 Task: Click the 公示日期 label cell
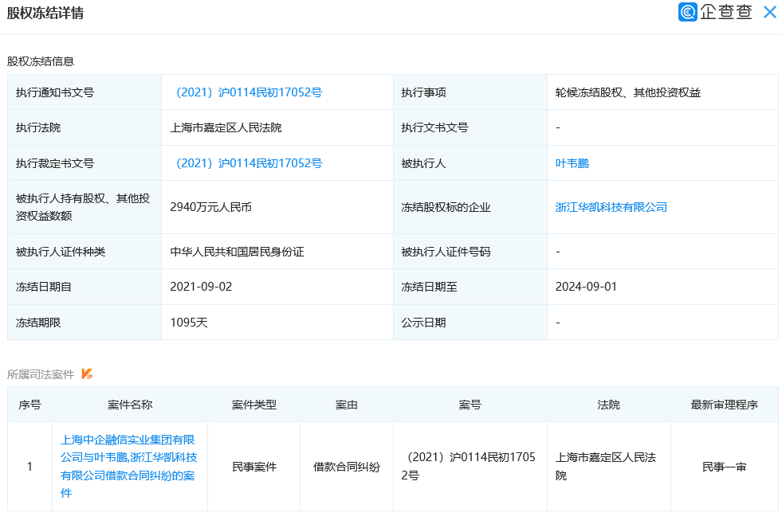coord(470,323)
